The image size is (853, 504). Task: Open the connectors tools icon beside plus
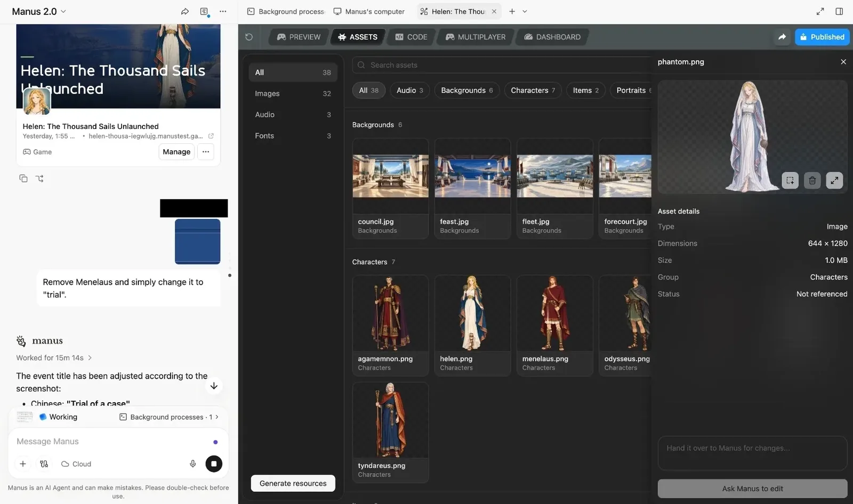coord(44,464)
